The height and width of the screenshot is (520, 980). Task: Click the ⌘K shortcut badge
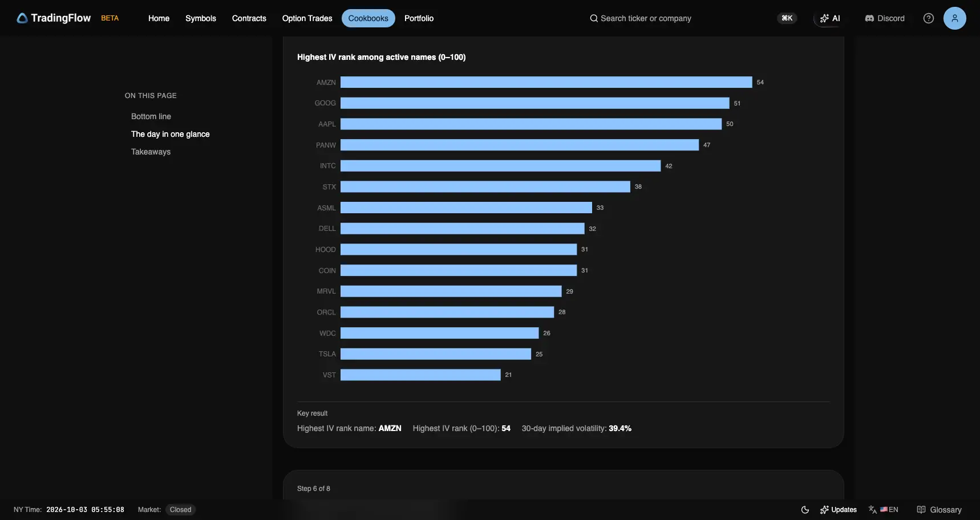pos(787,18)
